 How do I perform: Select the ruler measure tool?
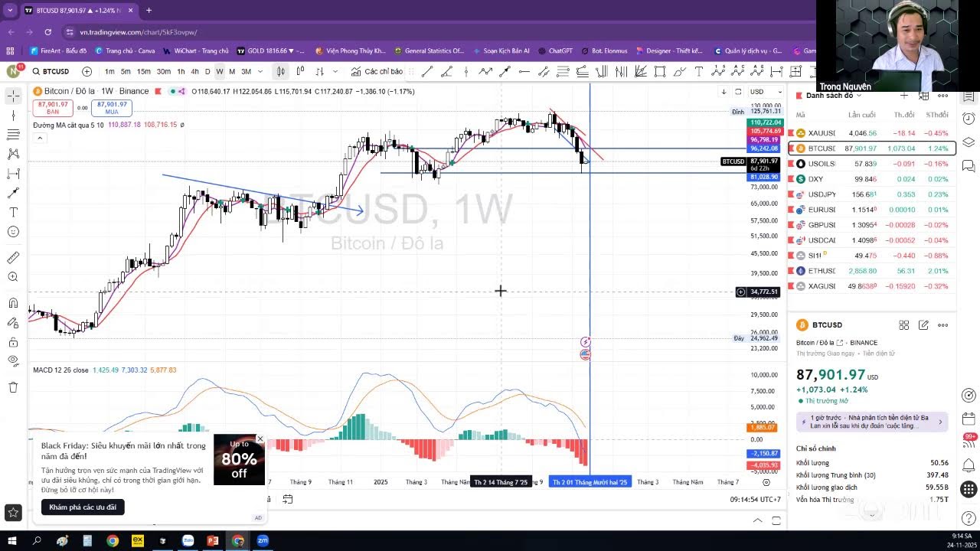click(x=13, y=258)
